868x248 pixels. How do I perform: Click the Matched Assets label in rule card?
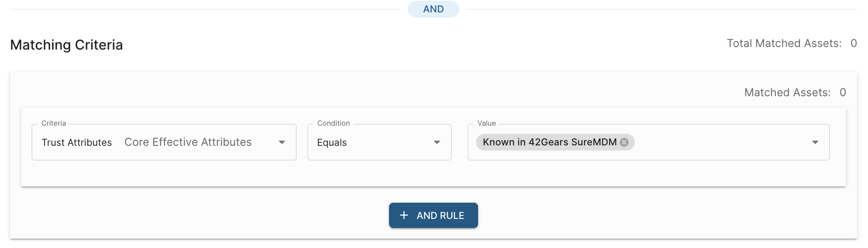787,92
